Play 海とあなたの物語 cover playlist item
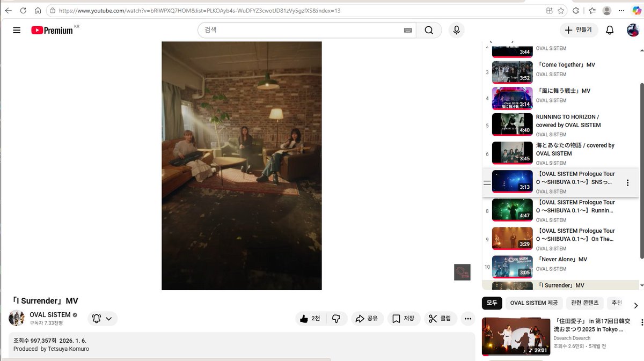Image resolution: width=644 pixels, height=361 pixels. click(560, 153)
